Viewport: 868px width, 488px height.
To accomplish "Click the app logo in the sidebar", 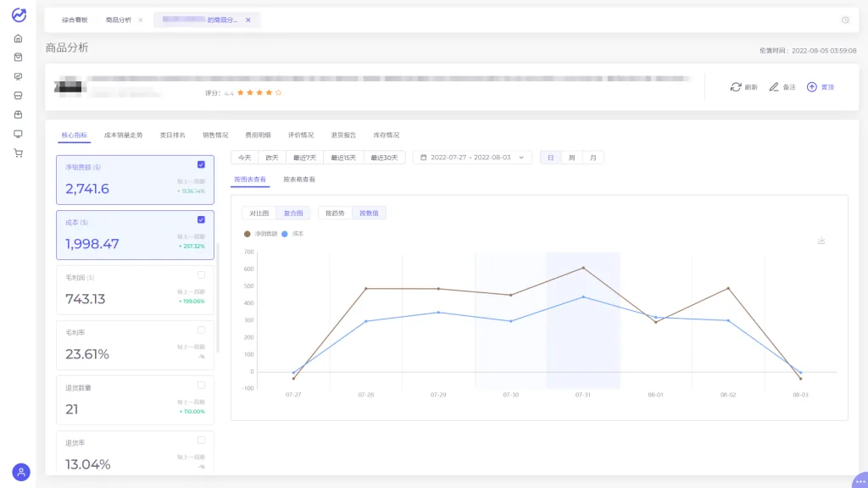I will (19, 15).
